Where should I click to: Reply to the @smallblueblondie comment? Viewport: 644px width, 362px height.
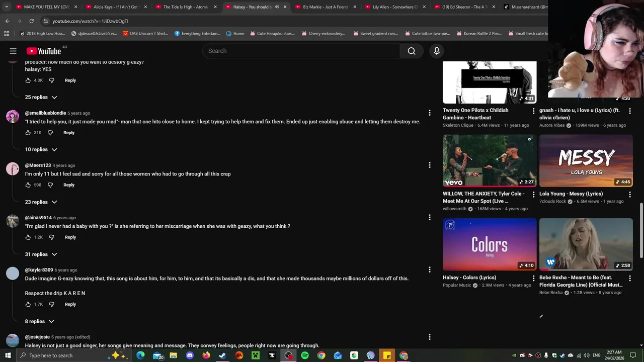tap(69, 133)
